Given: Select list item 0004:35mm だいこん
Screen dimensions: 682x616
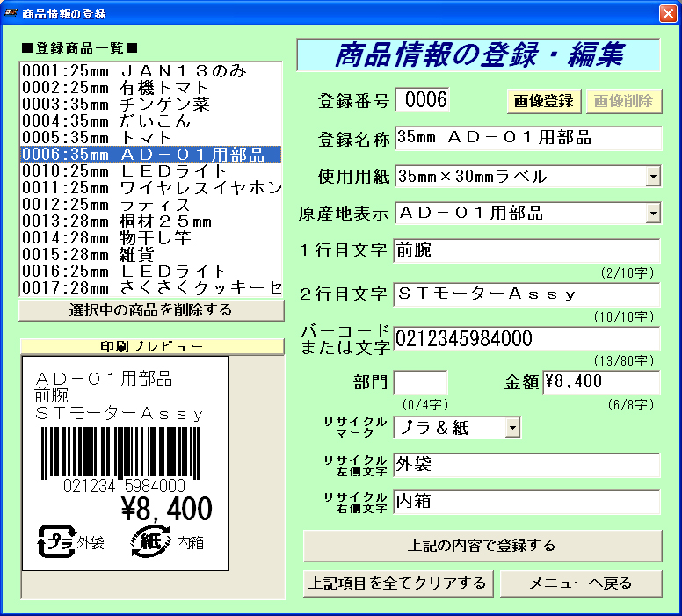Looking at the screenshot, I should tap(151, 121).
